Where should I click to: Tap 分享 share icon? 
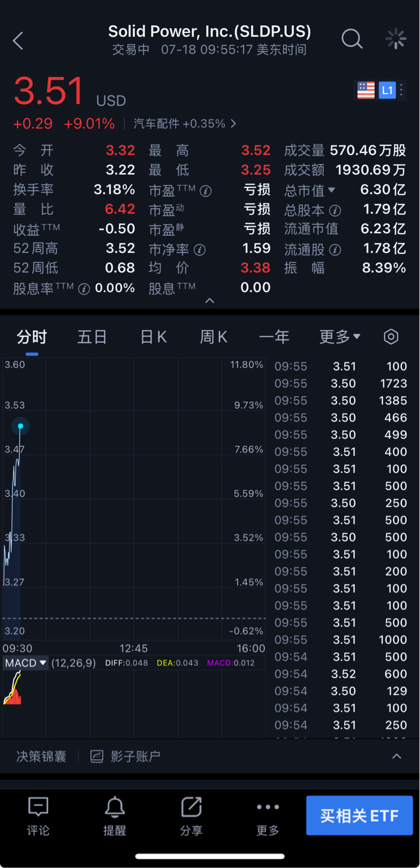coord(192,807)
